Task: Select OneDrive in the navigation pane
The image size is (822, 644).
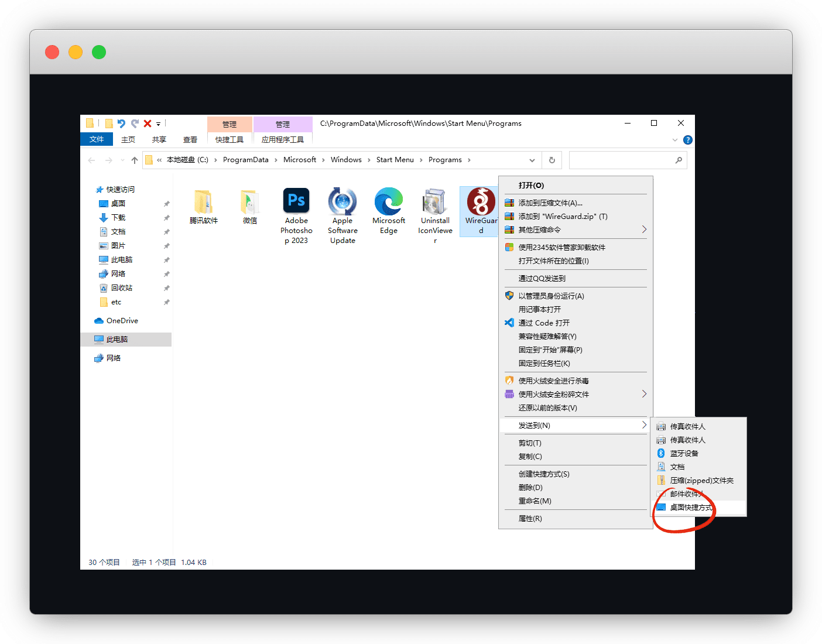Action: pyautogui.click(x=122, y=321)
